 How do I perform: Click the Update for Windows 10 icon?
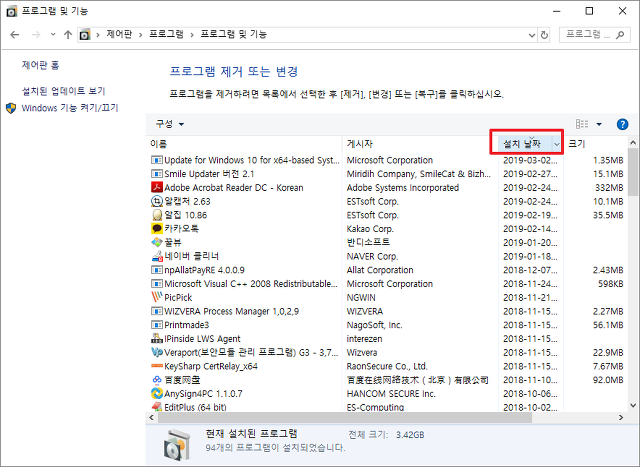(157, 160)
